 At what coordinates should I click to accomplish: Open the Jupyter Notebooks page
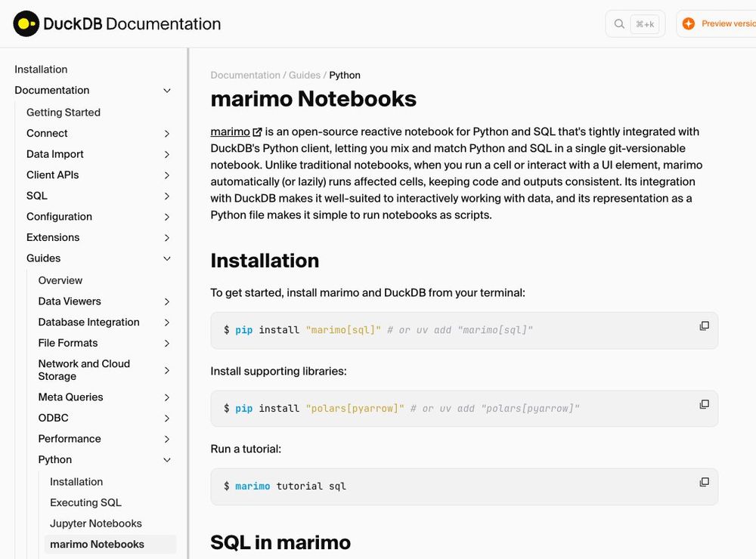pyautogui.click(x=95, y=523)
